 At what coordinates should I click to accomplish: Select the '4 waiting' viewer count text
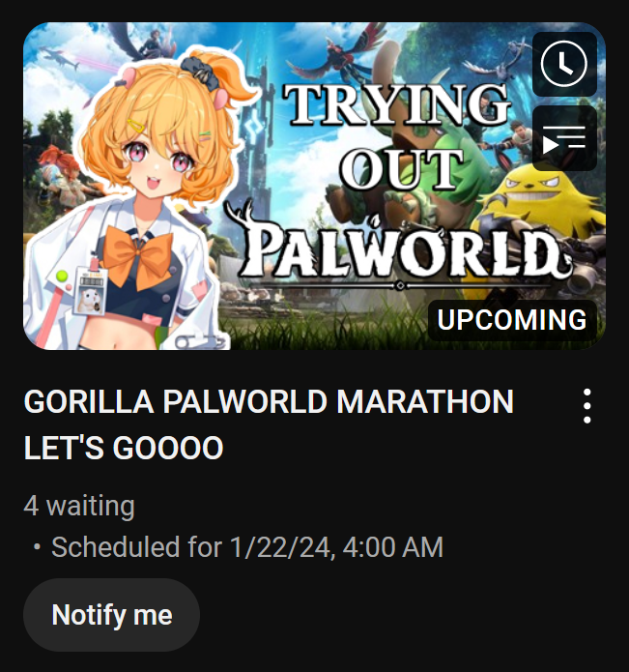pos(79,506)
